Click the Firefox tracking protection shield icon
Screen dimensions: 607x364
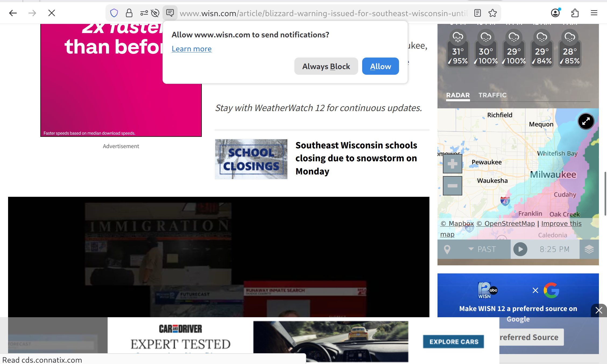coord(114,13)
